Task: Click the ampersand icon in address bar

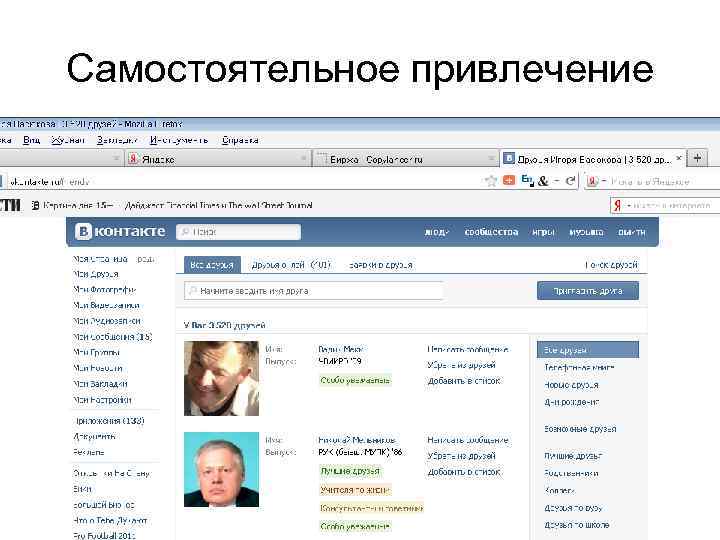Action: (543, 181)
